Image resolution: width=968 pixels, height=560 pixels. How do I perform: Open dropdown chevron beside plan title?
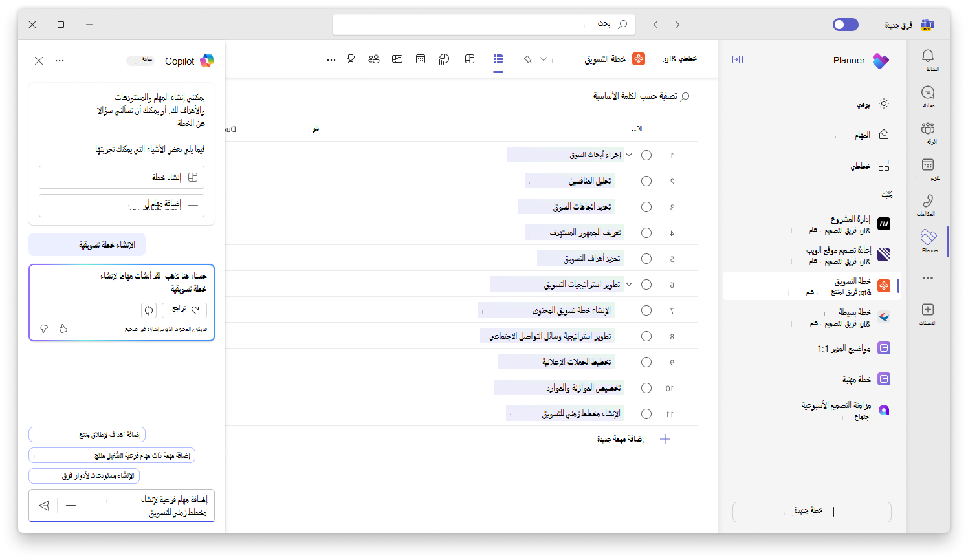(x=544, y=59)
